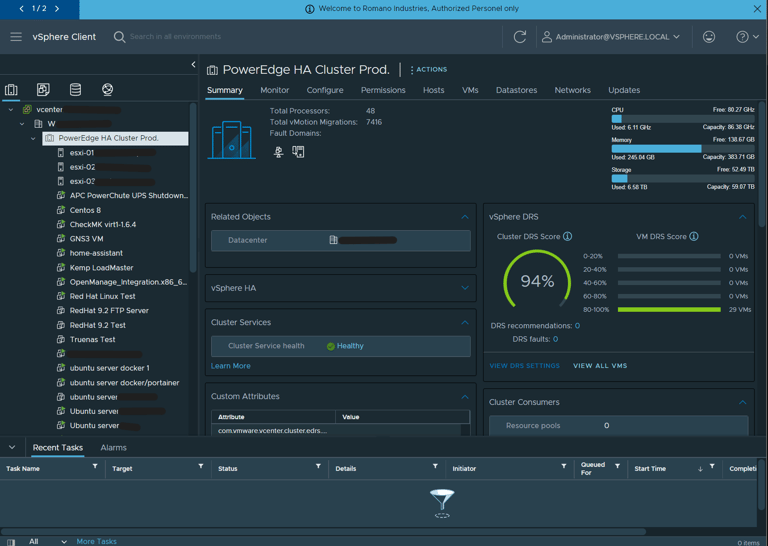Open the Alarms tab
The width and height of the screenshot is (768, 546).
click(113, 448)
